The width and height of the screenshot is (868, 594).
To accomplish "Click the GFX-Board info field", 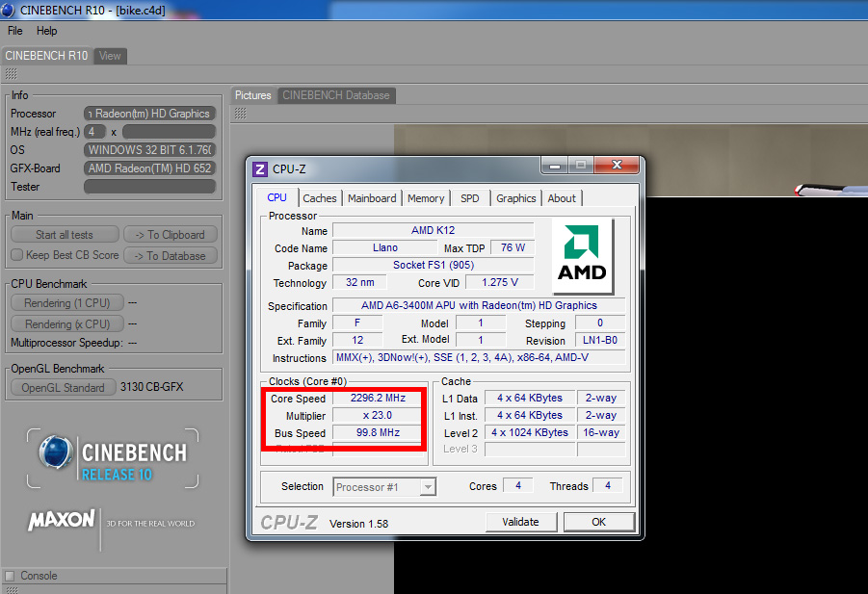I will click(x=149, y=168).
